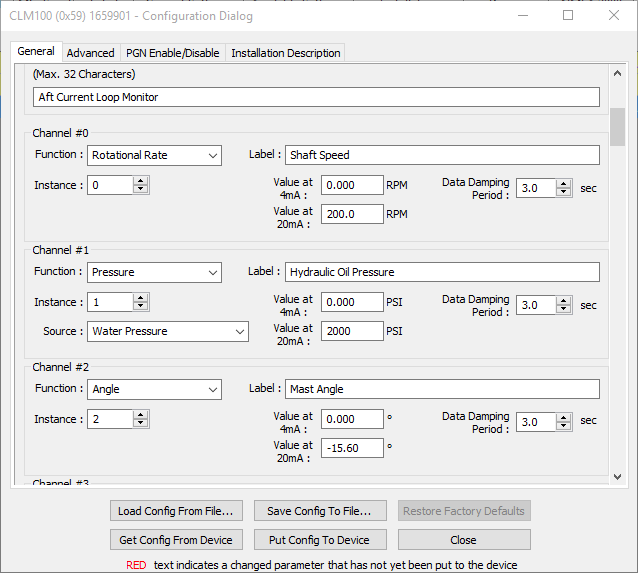
Task: Open Channel #0 Function dropdown
Action: pyautogui.click(x=154, y=155)
